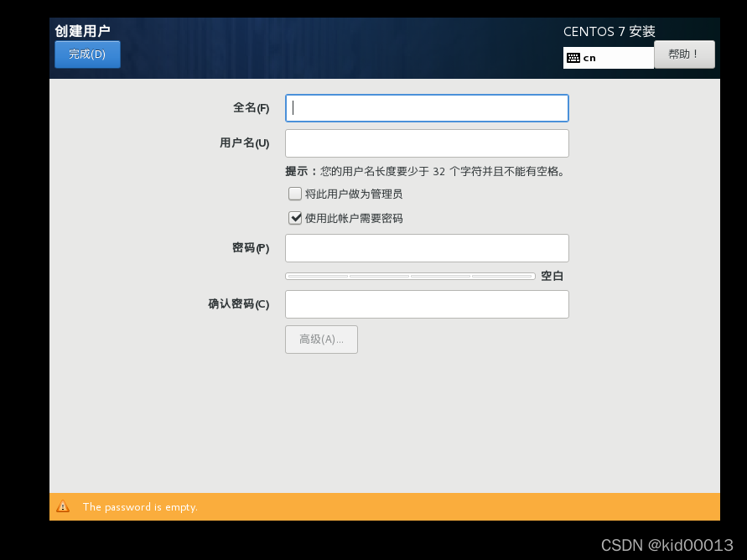Select the cn keyboard layout indicator
The height and width of the screenshot is (560, 747).
coord(609,58)
